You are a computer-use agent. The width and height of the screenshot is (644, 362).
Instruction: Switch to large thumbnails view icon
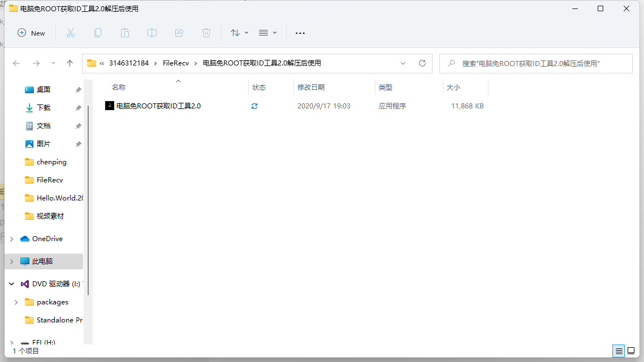631,351
